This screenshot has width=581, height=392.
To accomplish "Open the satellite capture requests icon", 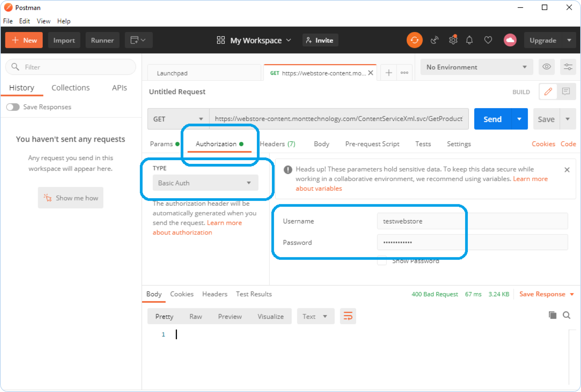I will [435, 40].
